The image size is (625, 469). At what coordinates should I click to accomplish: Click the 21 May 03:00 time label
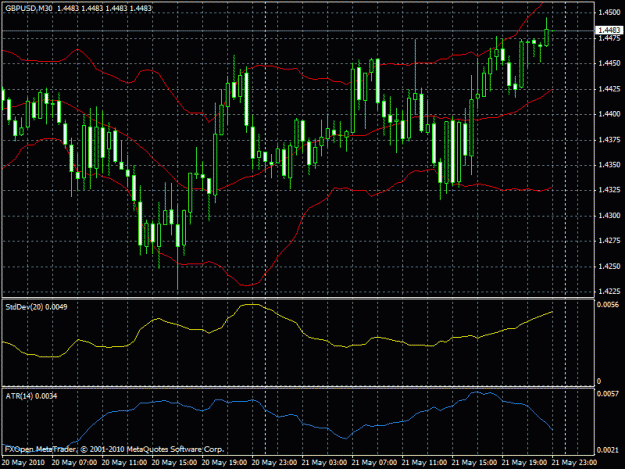coord(324,463)
